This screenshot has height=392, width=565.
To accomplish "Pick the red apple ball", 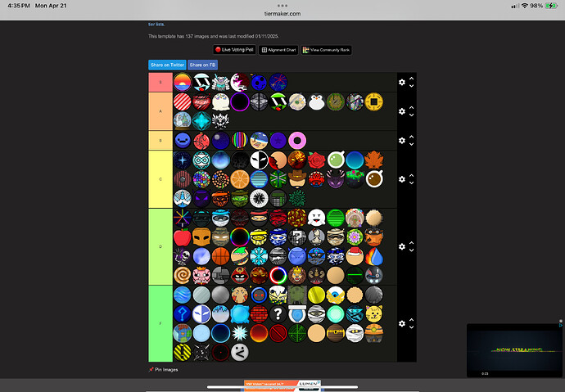I will tap(183, 237).
